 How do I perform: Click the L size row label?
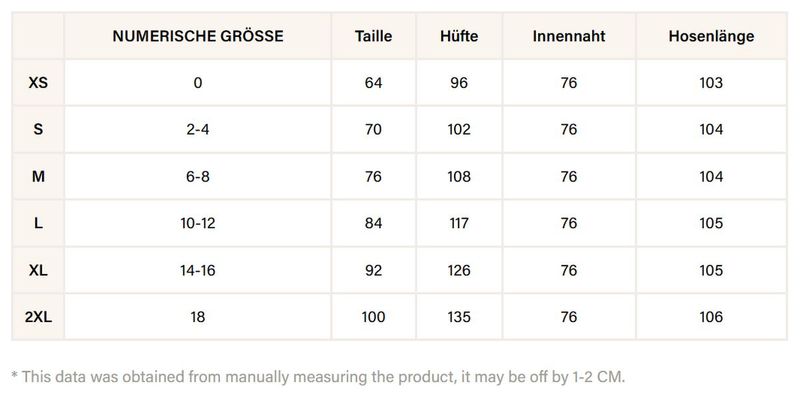(38, 223)
